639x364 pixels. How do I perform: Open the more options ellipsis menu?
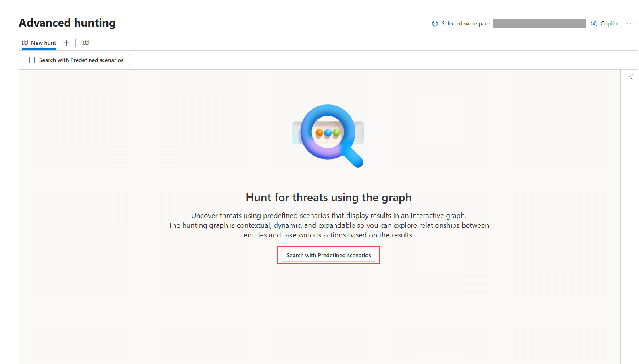tap(630, 23)
